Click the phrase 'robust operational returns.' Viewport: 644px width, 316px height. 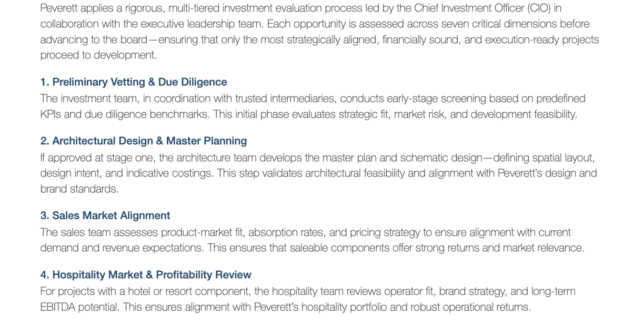(x=470, y=307)
